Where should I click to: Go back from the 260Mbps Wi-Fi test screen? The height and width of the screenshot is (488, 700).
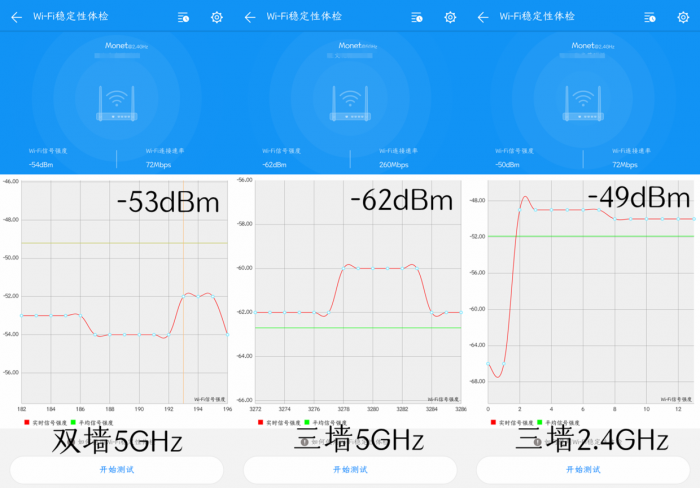pyautogui.click(x=249, y=17)
